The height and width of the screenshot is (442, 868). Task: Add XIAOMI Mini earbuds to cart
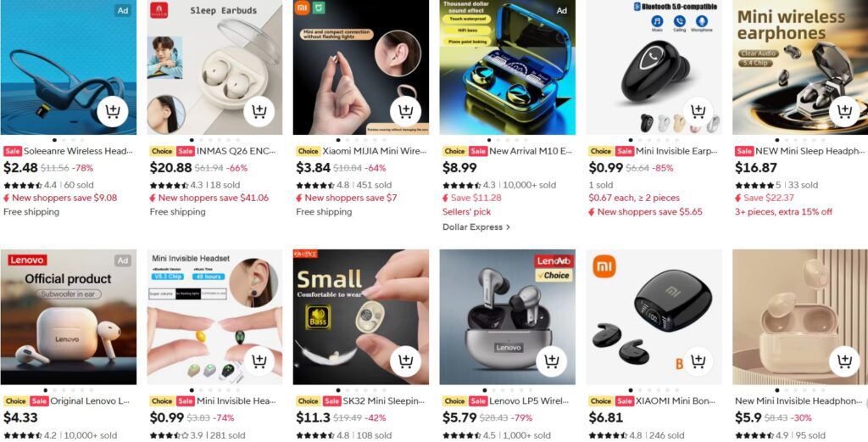click(x=698, y=361)
